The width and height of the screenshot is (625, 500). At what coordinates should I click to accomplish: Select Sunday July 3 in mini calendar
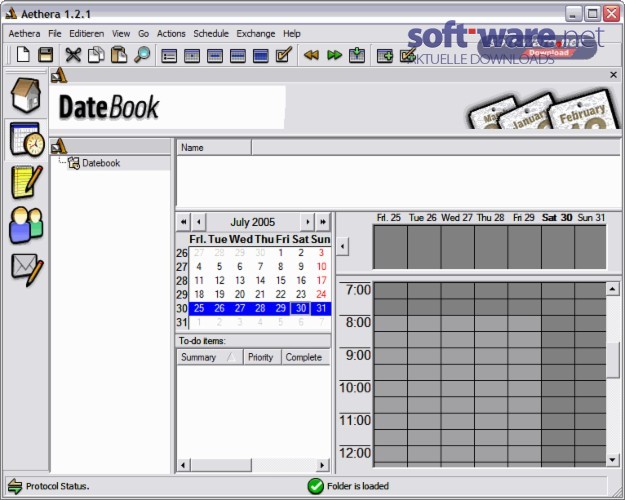321,252
